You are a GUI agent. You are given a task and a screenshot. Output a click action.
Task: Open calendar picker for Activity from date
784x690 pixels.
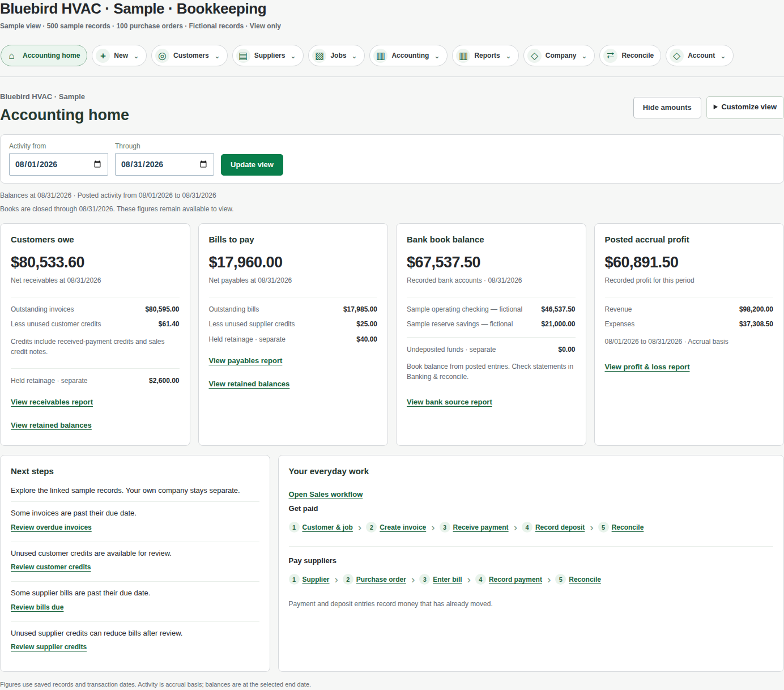[x=97, y=164]
